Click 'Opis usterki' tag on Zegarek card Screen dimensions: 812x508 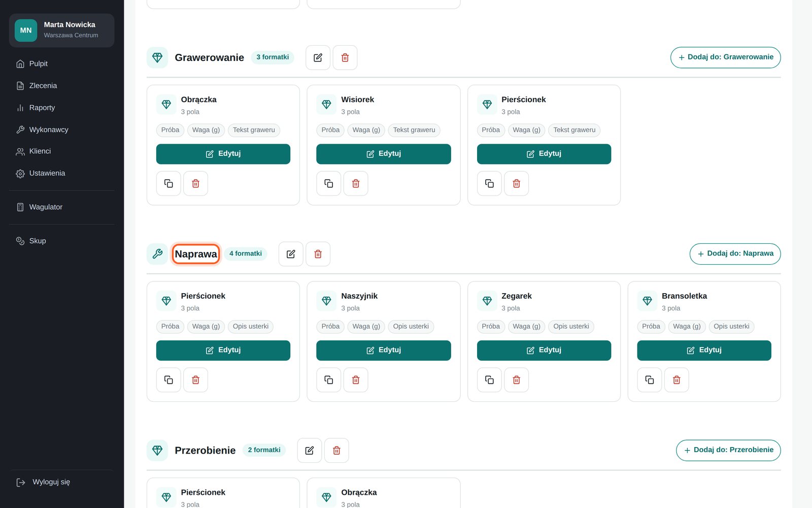coord(571,327)
